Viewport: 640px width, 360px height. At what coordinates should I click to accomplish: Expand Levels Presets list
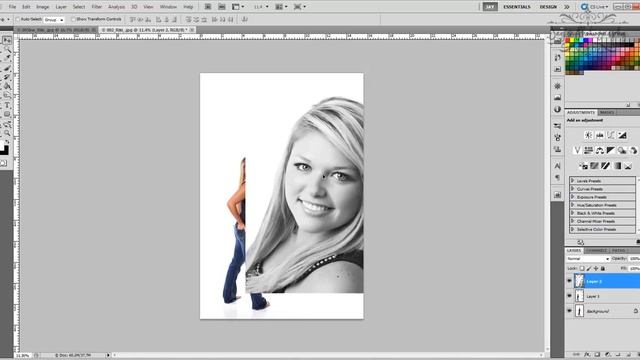[573, 180]
